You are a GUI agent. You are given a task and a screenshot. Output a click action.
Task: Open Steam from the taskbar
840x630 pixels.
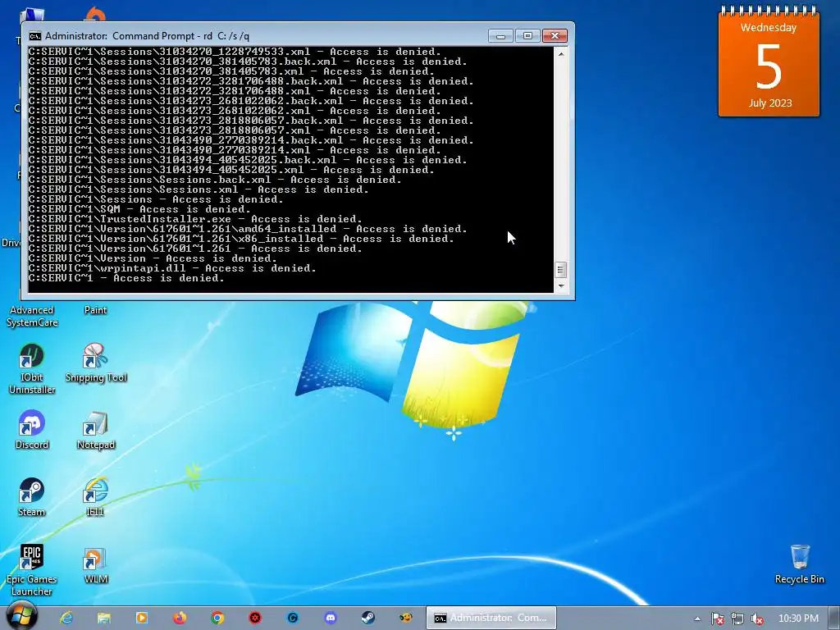point(368,618)
